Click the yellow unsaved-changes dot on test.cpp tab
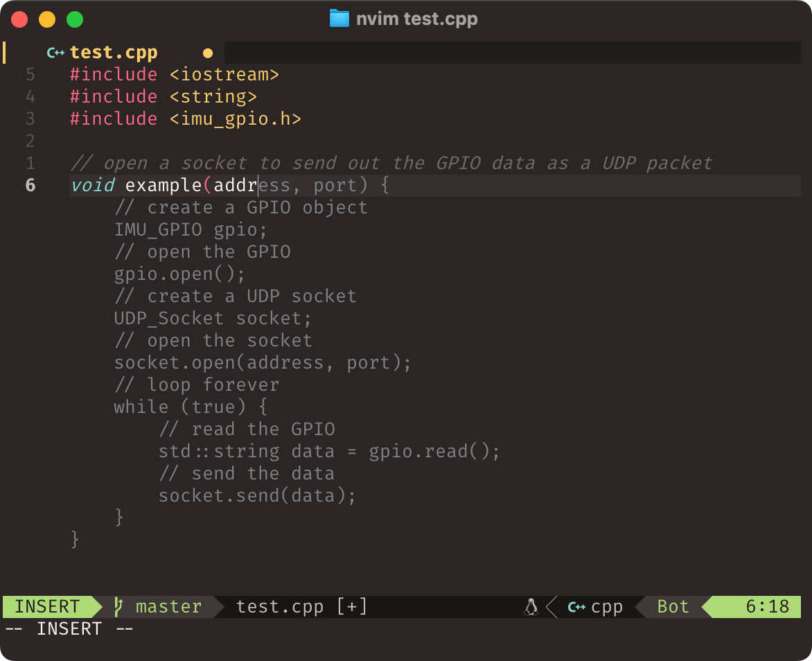Viewport: 812px width, 661px height. pyautogui.click(x=207, y=52)
